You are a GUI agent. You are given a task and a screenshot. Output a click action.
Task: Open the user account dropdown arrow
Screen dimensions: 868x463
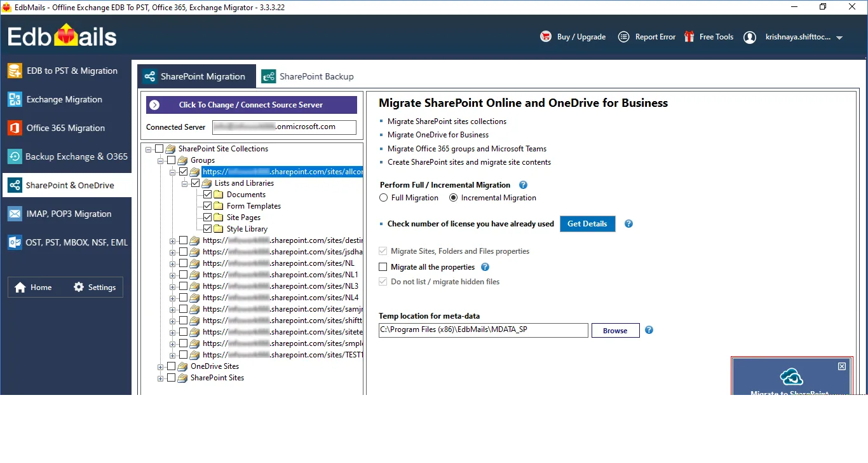point(839,38)
